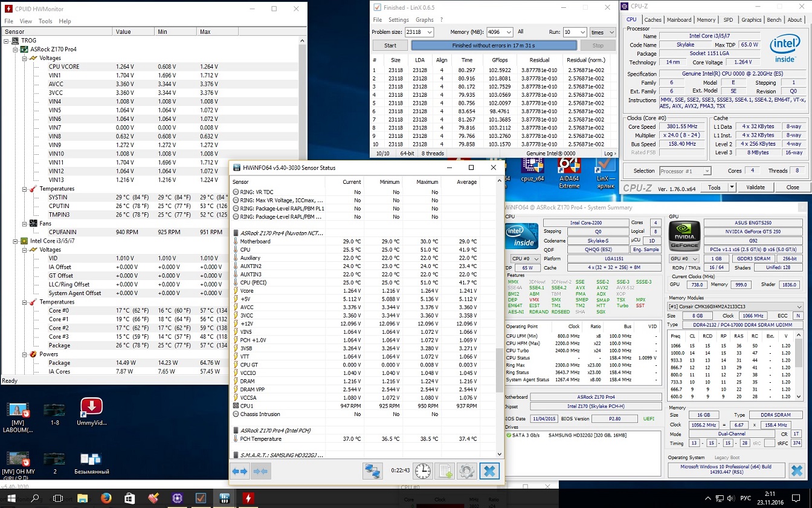Select the 1-8 desktop file icon
This screenshot has height=508, width=812.
click(54, 414)
